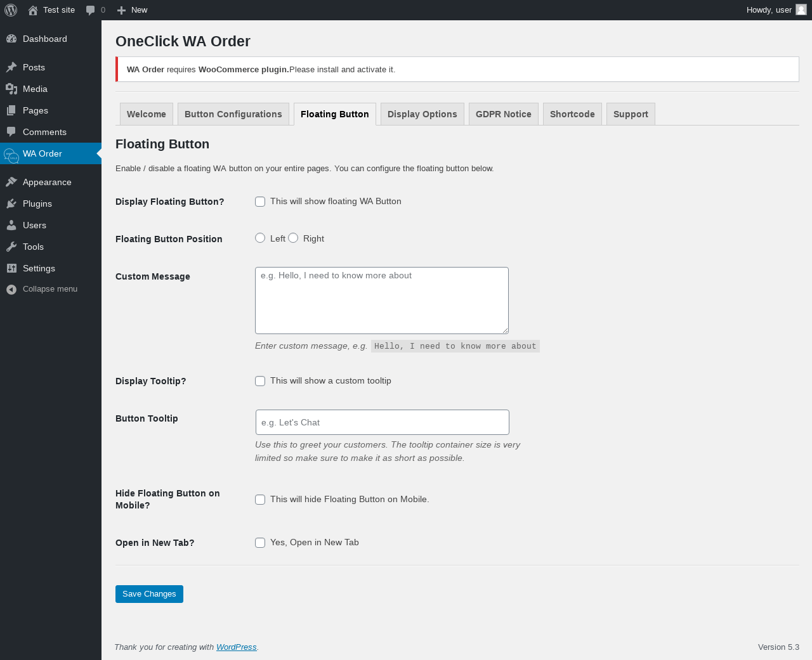Click the 'Hello, I need to know more about' code example
812x660 pixels.
455,346
